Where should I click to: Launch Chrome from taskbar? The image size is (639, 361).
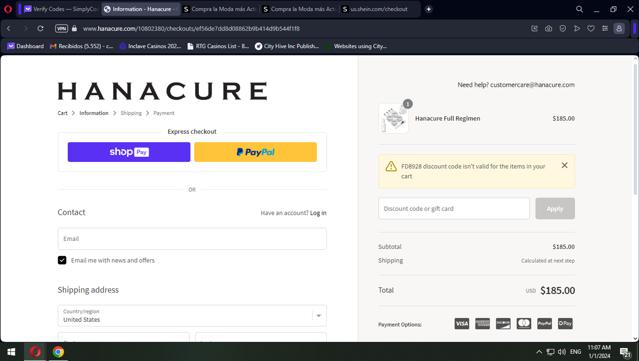coord(58,352)
